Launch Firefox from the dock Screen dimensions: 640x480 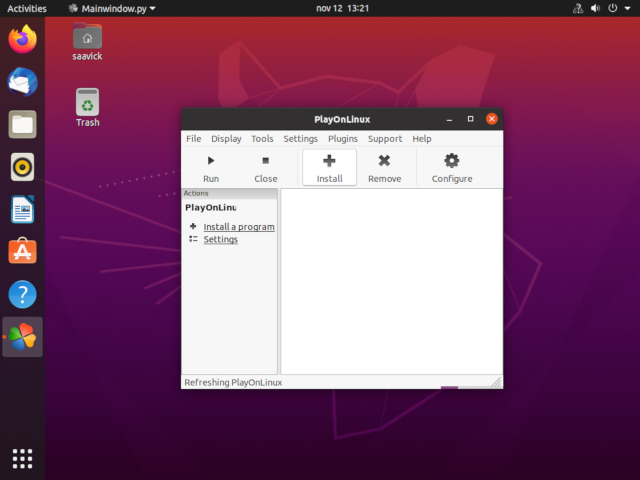22,40
